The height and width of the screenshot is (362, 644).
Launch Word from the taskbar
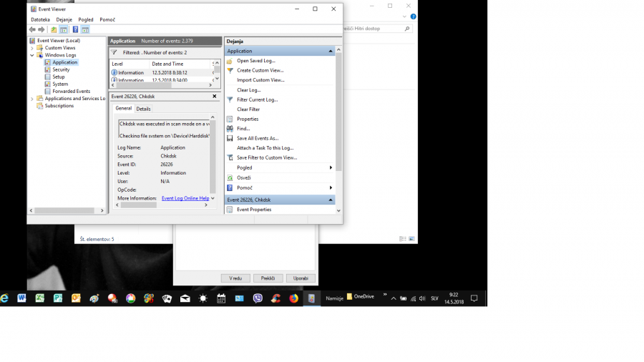tap(22, 298)
